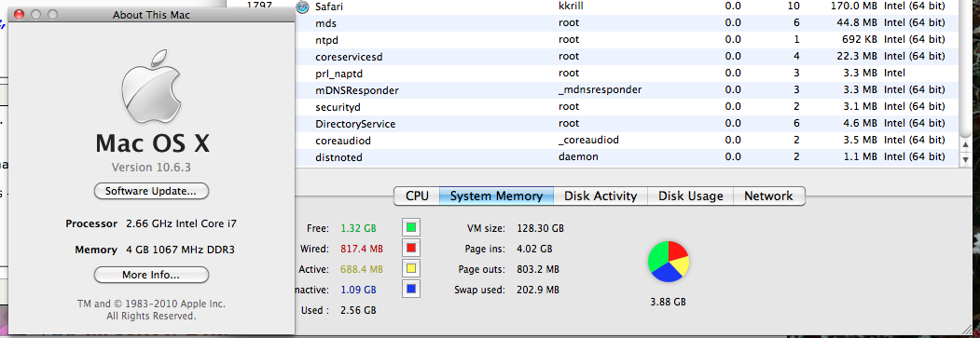Click the Mac OS X title text
980x338 pixels.
[152, 143]
